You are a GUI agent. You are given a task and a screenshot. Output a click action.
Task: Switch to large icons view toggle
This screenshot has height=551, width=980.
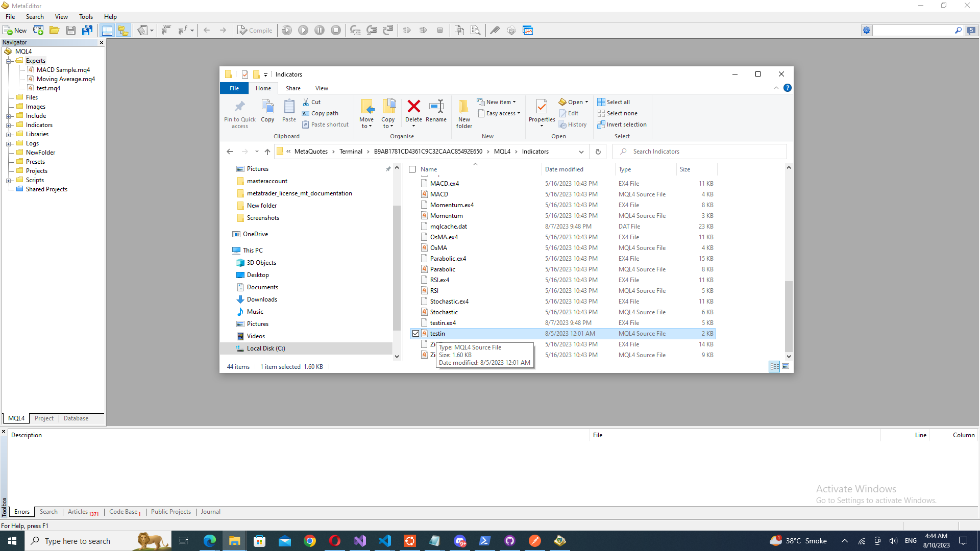point(786,366)
